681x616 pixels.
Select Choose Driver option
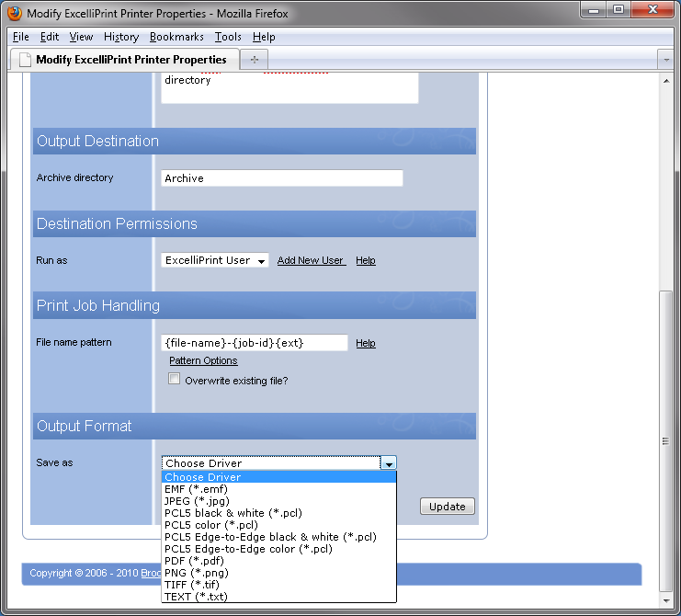click(x=278, y=477)
